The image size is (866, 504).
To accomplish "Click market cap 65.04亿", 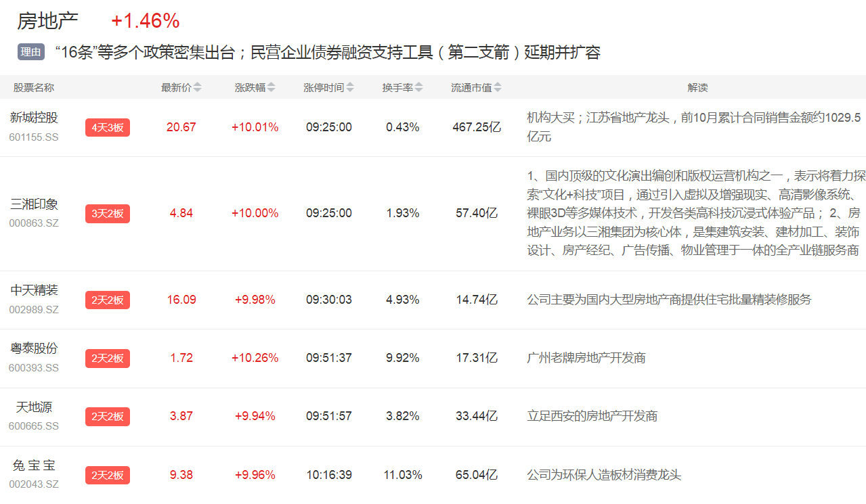I will (x=477, y=475).
